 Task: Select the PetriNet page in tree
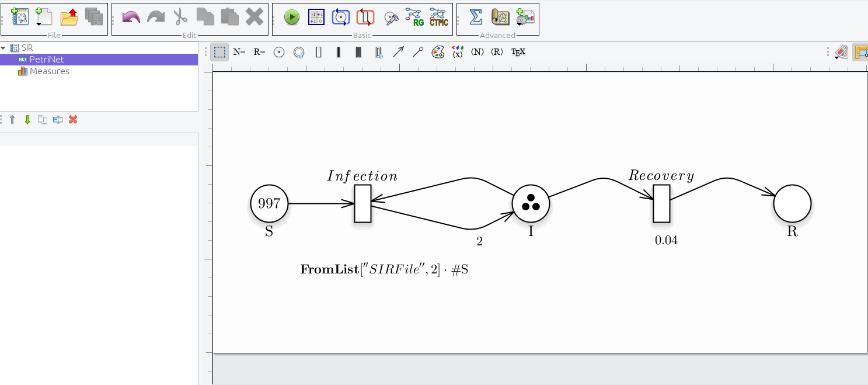tap(46, 60)
